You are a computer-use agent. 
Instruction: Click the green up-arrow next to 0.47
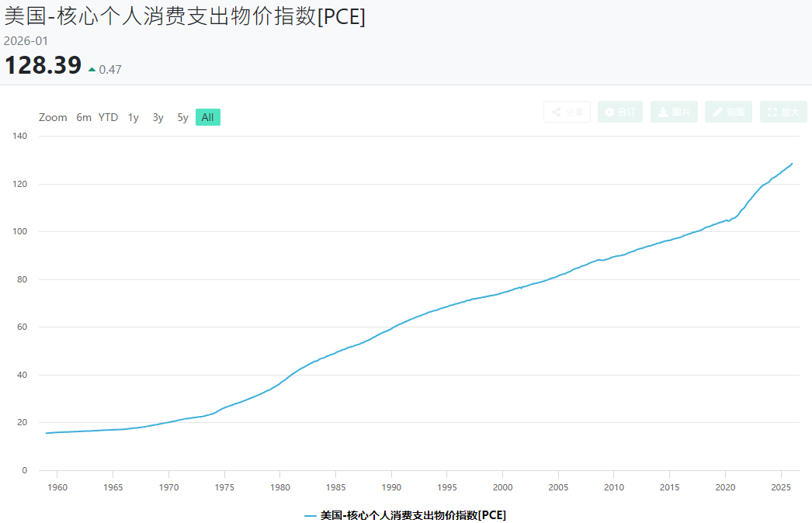coord(91,68)
